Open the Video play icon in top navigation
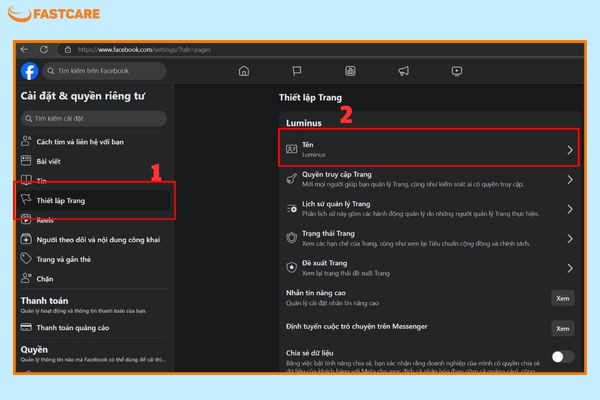Screen dimensions: 600x400 point(457,71)
